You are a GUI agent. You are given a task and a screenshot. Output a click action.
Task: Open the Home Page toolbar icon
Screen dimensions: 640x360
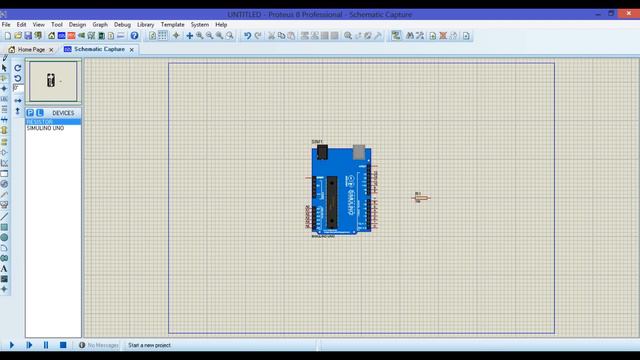click(51, 36)
